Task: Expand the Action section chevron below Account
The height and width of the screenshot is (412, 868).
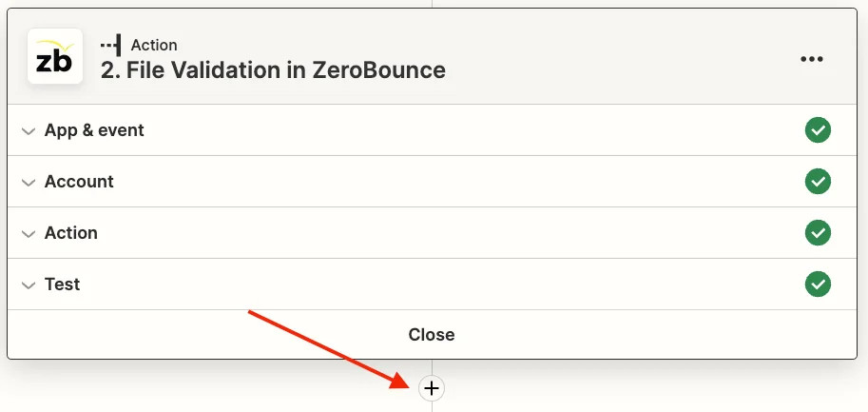Action: point(28,234)
